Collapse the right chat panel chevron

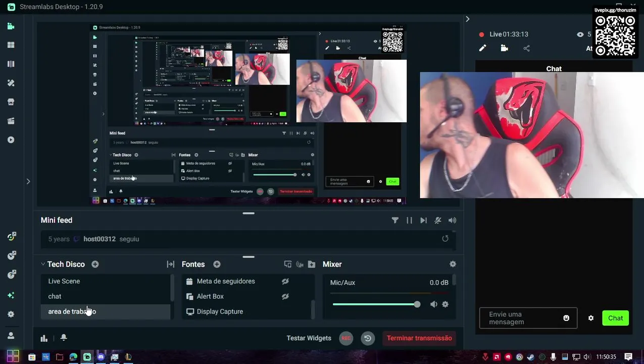coord(467,19)
